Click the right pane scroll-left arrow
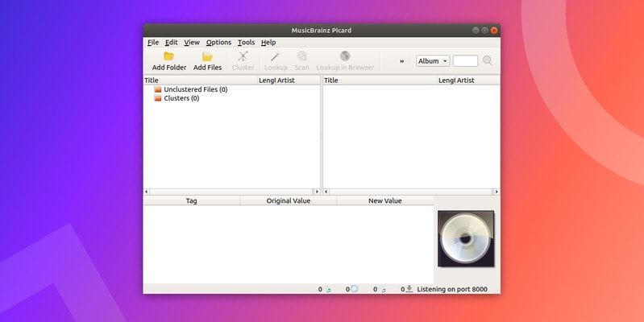Image resolution: width=644 pixels, height=322 pixels. (x=326, y=192)
